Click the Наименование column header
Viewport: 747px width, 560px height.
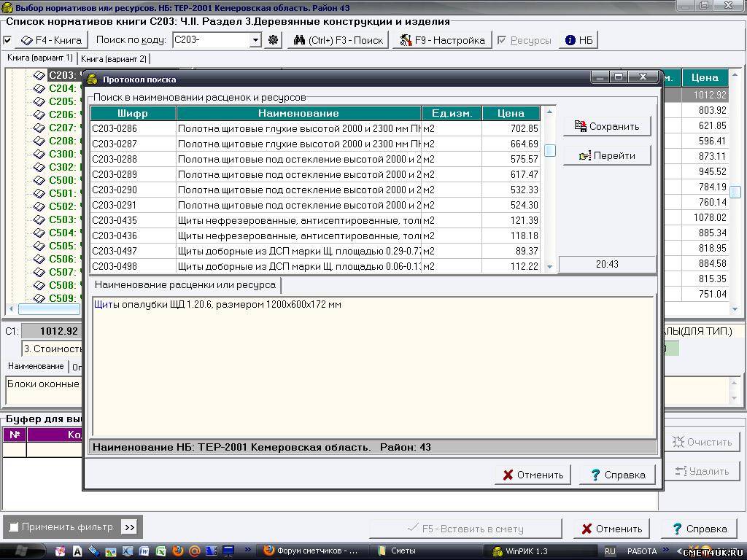pos(298,113)
